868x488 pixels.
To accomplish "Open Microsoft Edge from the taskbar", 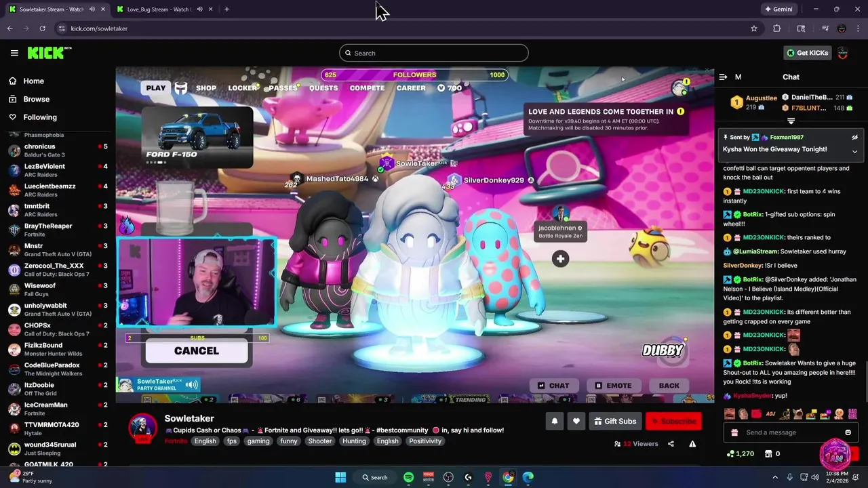I will tap(528, 477).
